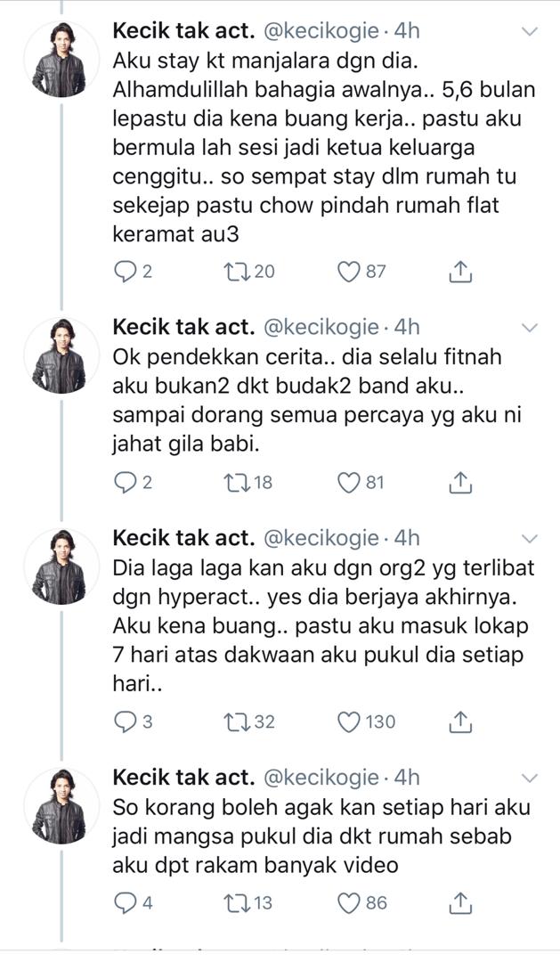Open chevron menu on "So korang boleh" tweet
The image size is (560, 962).
pos(530,779)
